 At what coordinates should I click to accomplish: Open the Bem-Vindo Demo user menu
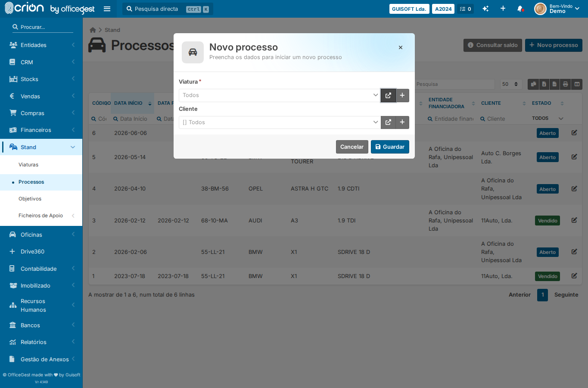(557, 9)
